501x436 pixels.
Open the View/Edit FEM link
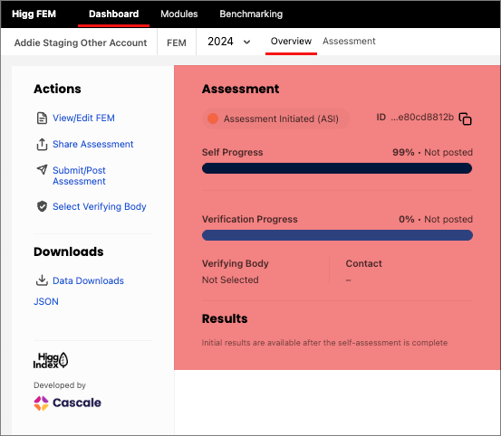point(83,118)
